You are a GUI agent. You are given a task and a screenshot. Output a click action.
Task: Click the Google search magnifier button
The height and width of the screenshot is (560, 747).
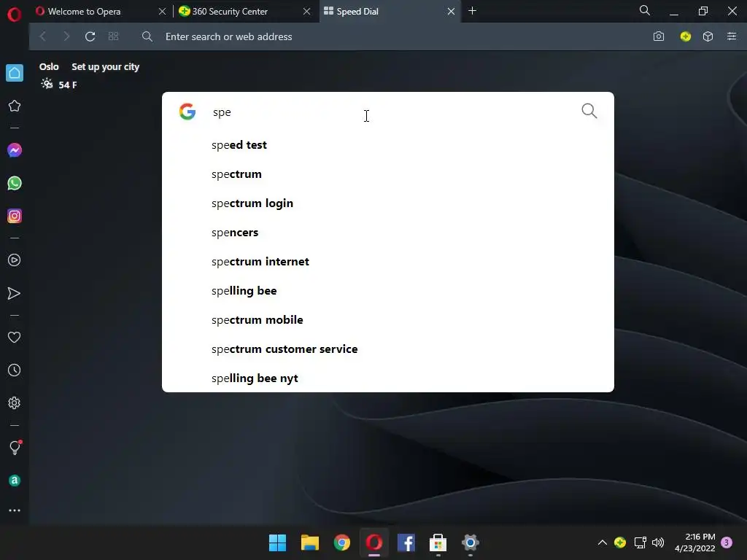(x=589, y=111)
